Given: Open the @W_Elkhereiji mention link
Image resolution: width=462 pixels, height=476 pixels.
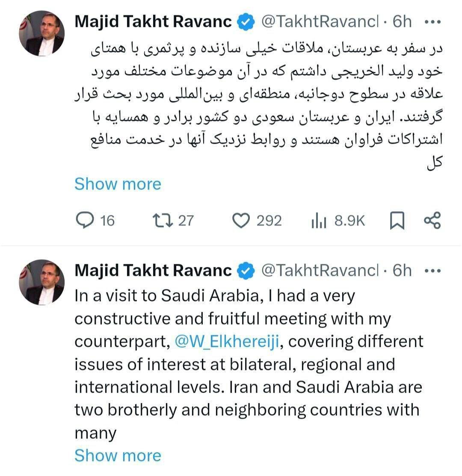Looking at the screenshot, I should tap(227, 341).
